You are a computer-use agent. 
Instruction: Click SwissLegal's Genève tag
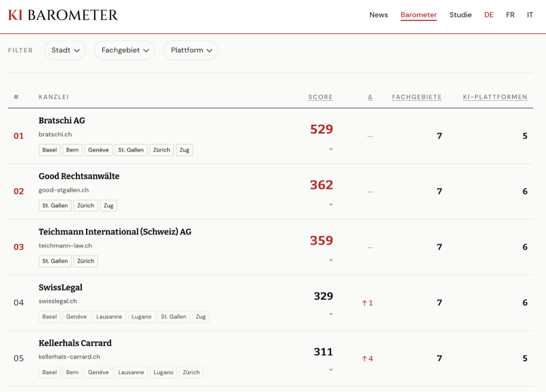(x=76, y=317)
